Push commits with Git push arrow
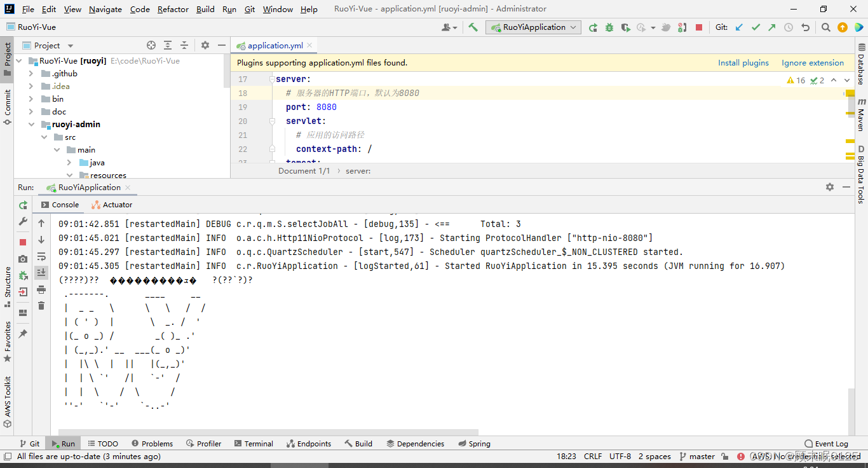The width and height of the screenshot is (868, 468). click(x=771, y=27)
